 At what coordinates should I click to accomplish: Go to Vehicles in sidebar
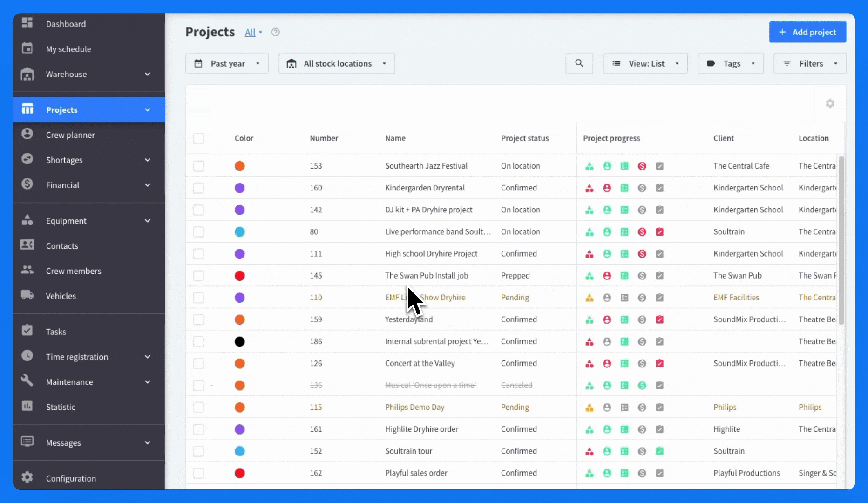[61, 296]
